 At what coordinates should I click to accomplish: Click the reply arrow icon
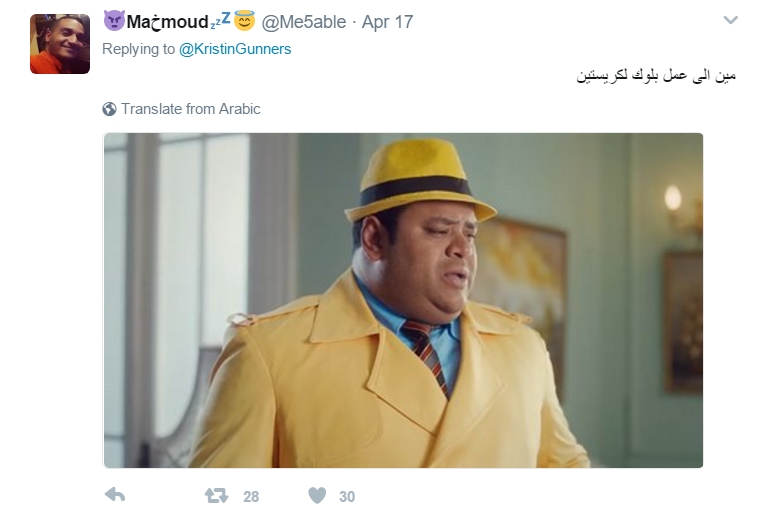click(115, 495)
